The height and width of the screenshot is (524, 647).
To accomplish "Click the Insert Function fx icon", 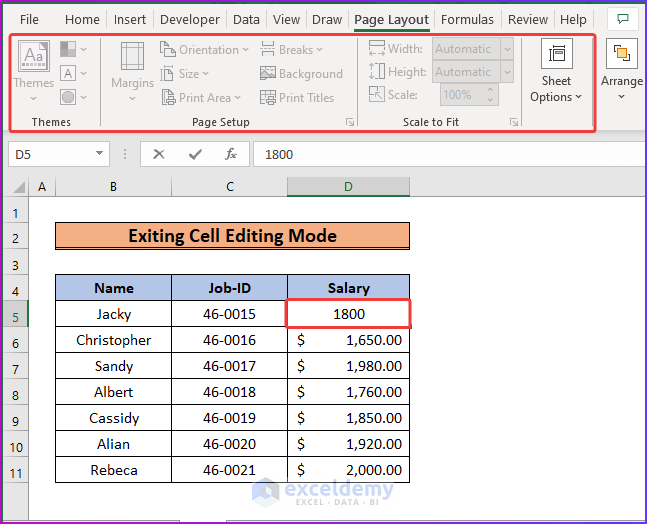I will point(231,154).
